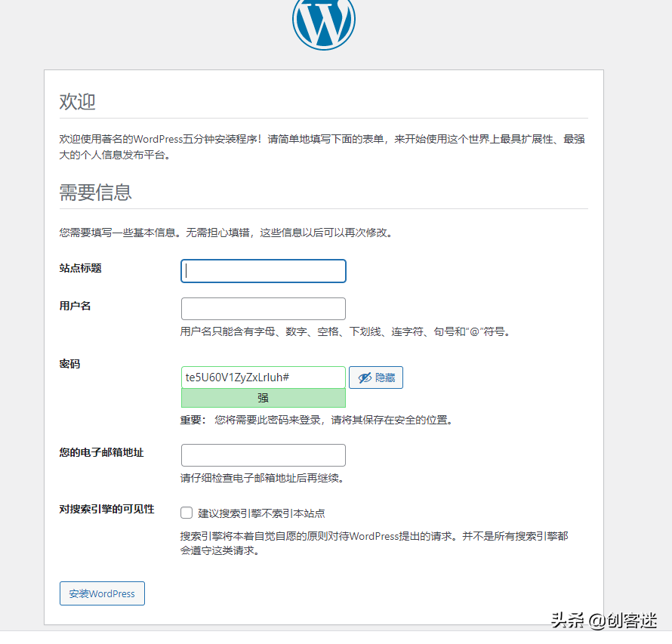Check the search engine visibility option
The image size is (672, 644).
[x=186, y=513]
